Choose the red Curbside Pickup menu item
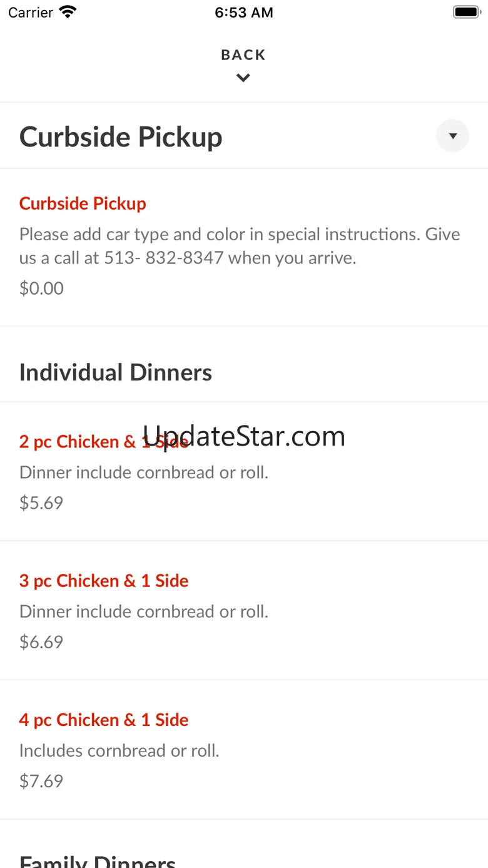488x868 pixels. coord(83,203)
